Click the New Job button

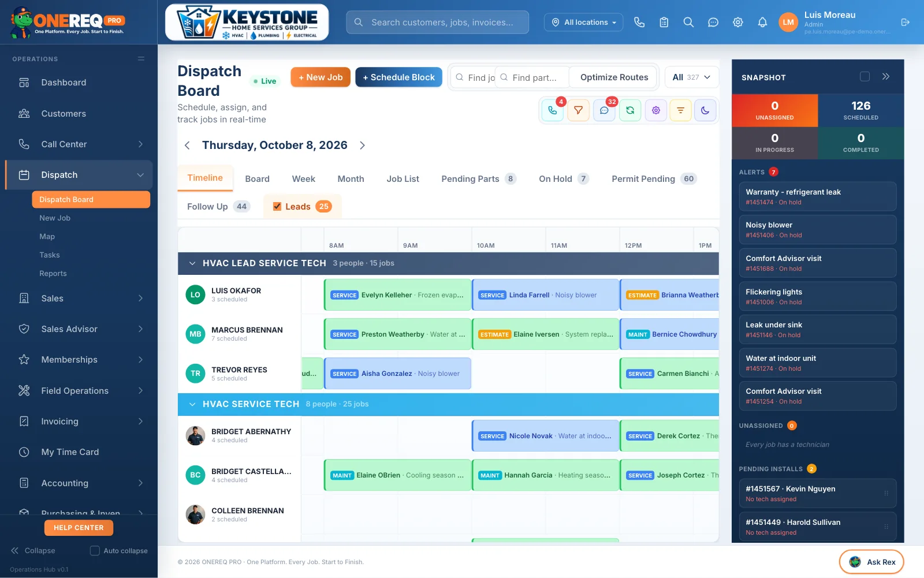(321, 77)
